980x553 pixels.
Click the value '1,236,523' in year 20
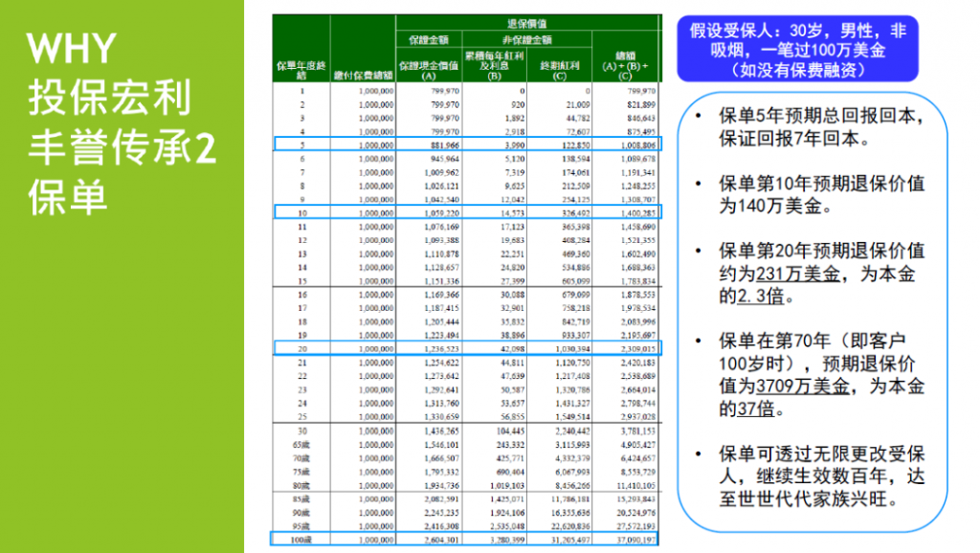(x=442, y=348)
